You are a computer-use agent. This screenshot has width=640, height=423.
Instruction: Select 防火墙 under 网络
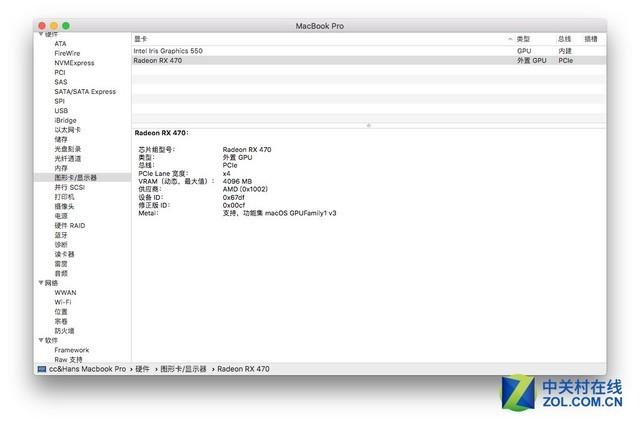pos(64,331)
